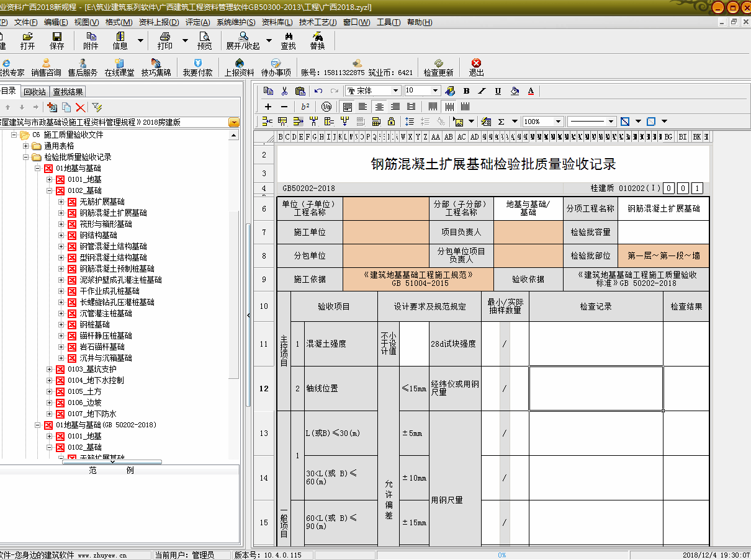Open the 宋体 font name dropdown
Image resolution: width=751 pixels, height=560 pixels.
(x=397, y=91)
